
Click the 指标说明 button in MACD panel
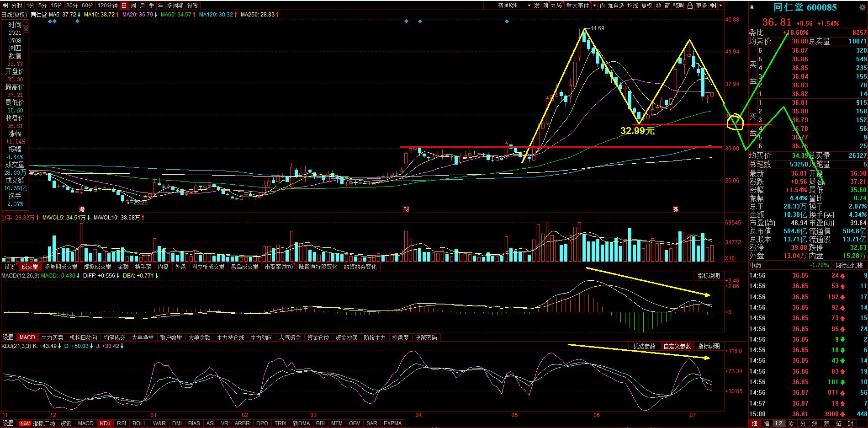pos(709,275)
